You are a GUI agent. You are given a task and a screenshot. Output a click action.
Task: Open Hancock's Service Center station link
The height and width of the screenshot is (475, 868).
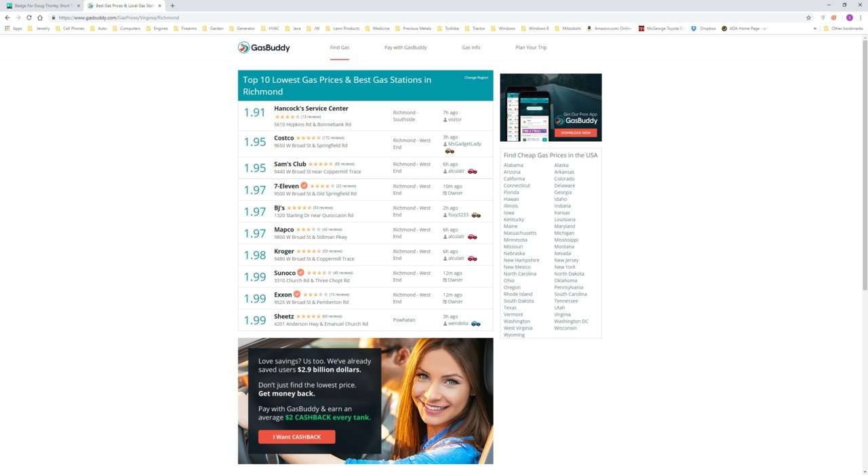[311, 109]
